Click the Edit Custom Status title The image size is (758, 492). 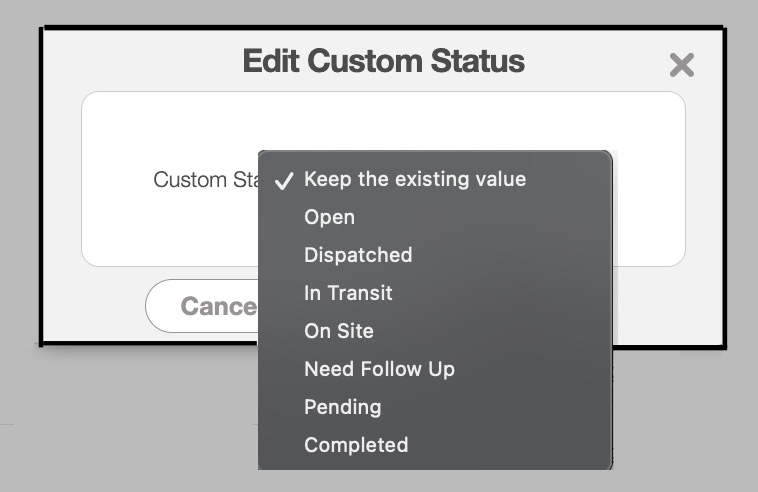[x=383, y=61]
